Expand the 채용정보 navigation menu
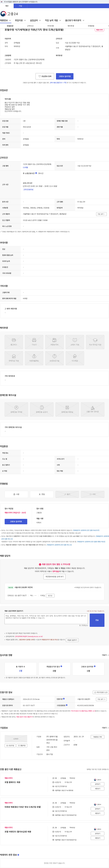The image size is (109, 868). click(x=5, y=21)
